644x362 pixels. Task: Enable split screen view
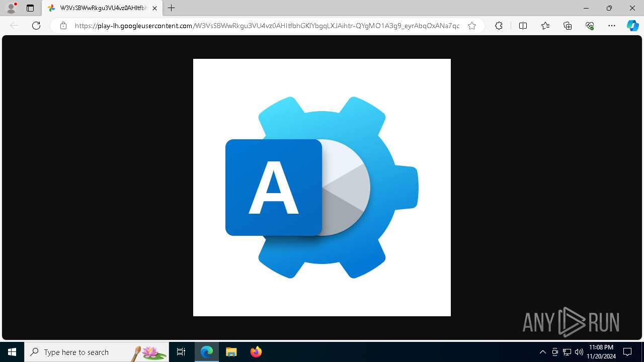523,26
